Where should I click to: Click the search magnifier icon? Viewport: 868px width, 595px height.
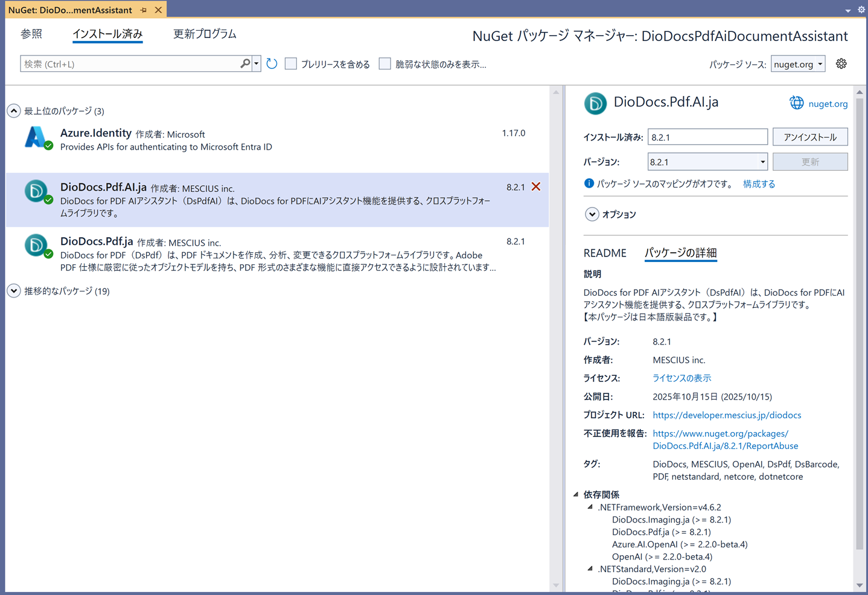[x=244, y=64]
